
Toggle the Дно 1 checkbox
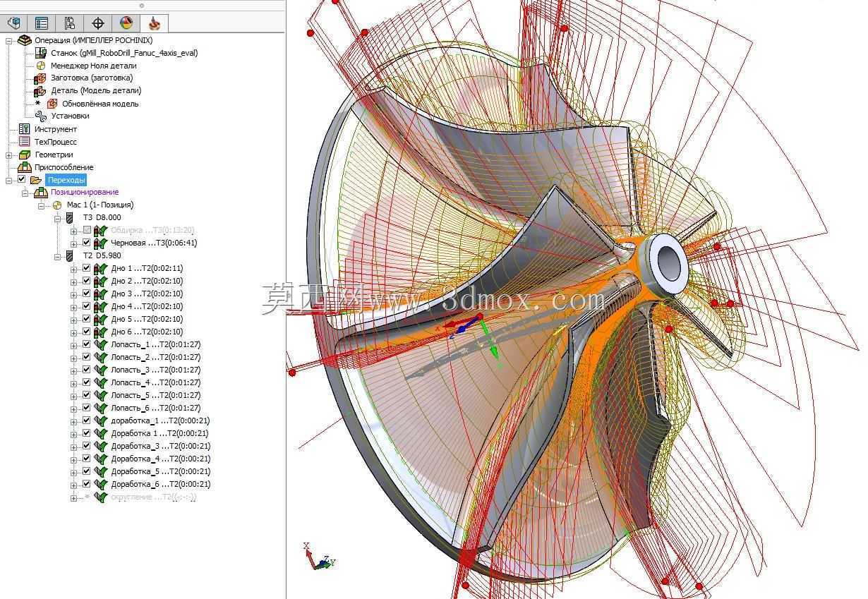87,268
